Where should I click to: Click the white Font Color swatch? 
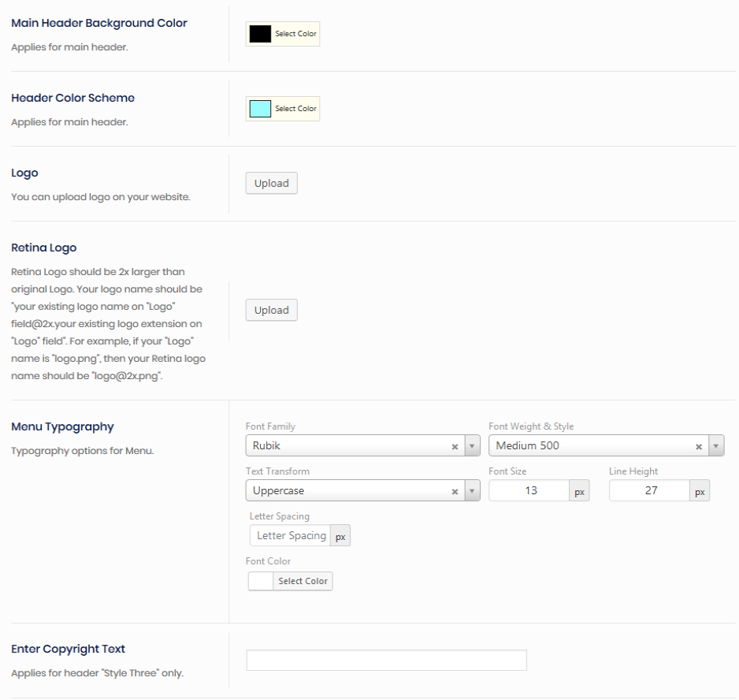[x=260, y=581]
